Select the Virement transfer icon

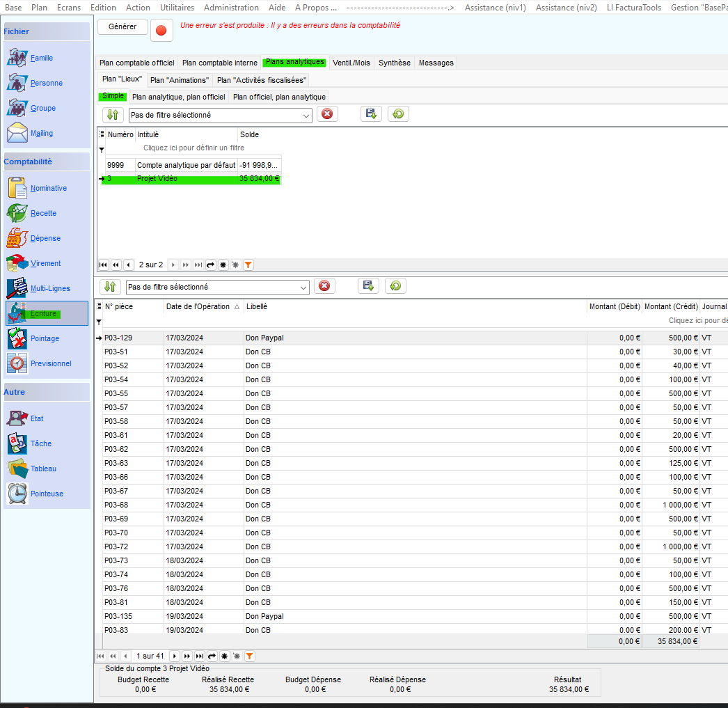click(x=17, y=263)
